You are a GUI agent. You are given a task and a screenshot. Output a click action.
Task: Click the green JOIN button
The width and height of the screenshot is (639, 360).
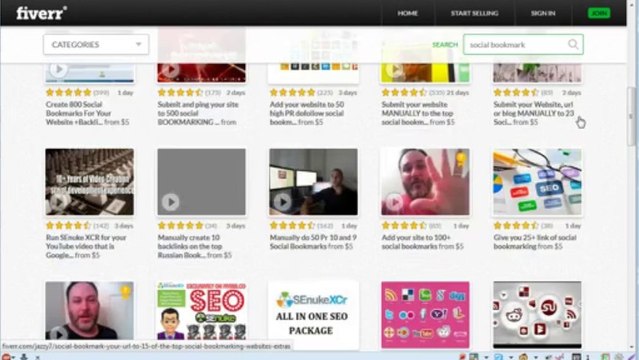[599, 13]
